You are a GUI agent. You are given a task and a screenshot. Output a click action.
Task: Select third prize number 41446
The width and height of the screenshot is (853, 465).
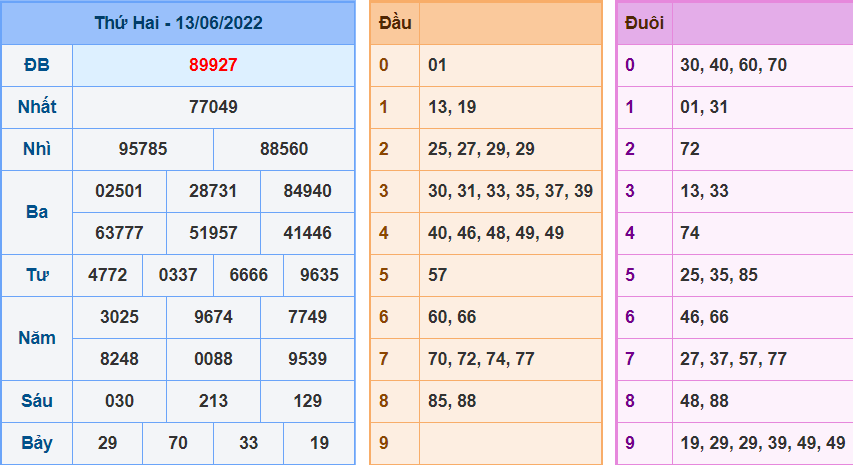(307, 233)
